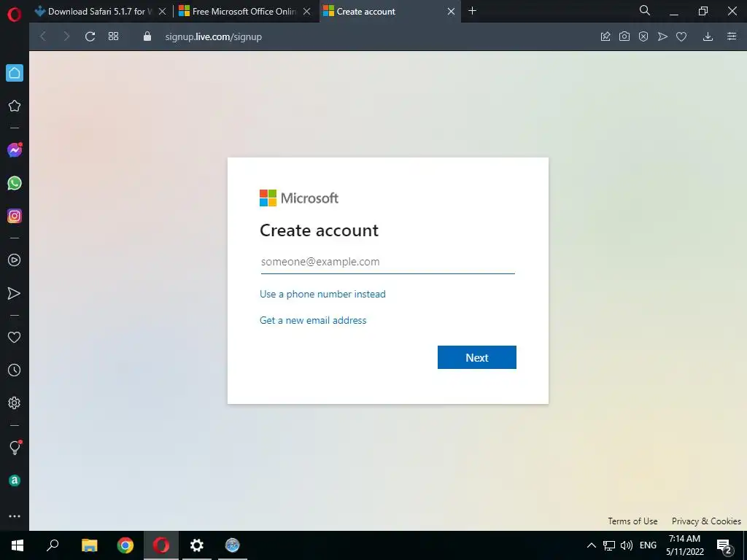Open My Flow arrow in sidebar

(15, 293)
